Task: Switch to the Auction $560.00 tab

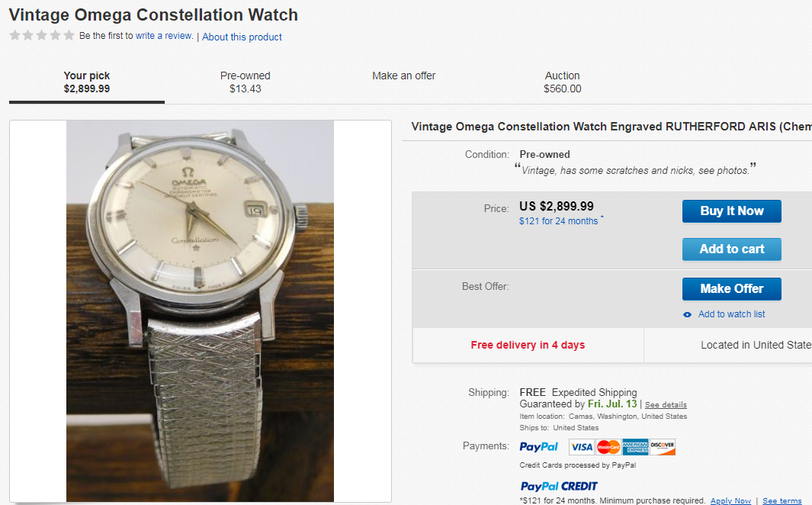Action: pos(563,82)
